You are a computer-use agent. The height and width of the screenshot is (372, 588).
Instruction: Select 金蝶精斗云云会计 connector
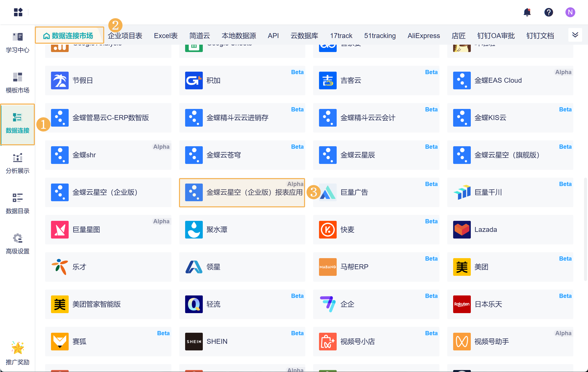point(376,118)
